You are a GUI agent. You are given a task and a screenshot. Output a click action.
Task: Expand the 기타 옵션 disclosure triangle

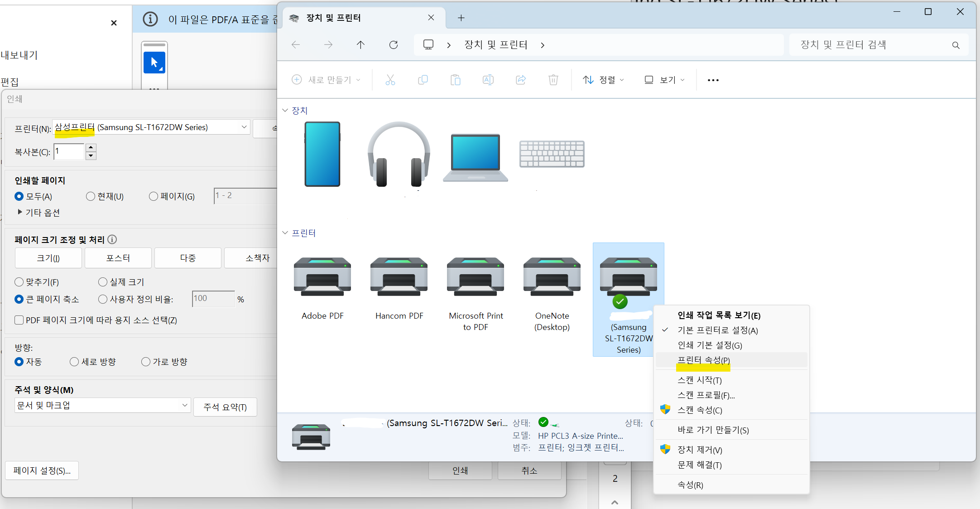19,212
